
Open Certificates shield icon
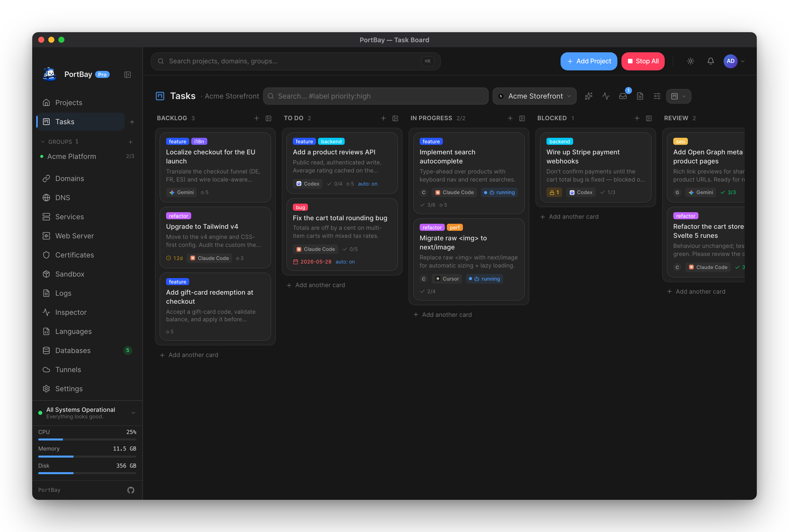click(x=47, y=255)
